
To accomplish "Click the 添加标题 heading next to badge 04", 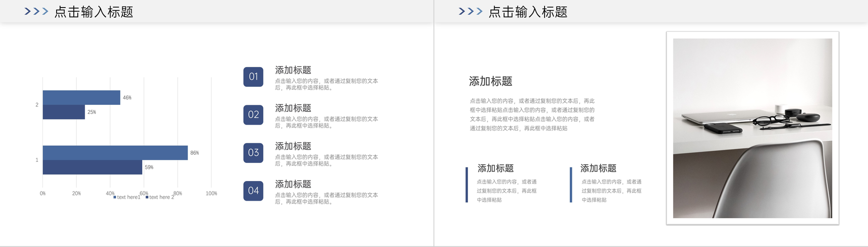I will coord(293,184).
